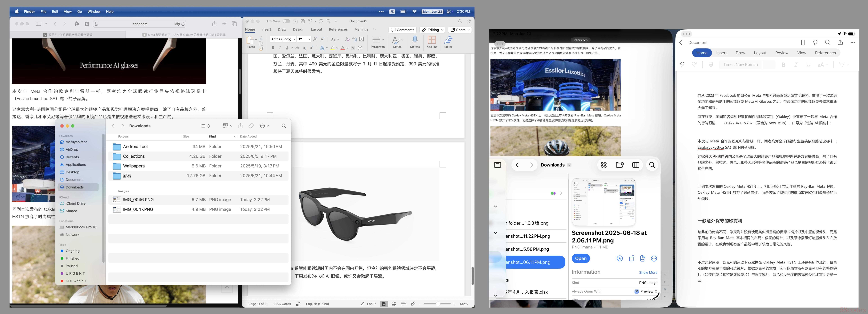This screenshot has width=868, height=314.
Task: Switch to Mailings tab in Mac Word
Action: click(x=361, y=29)
